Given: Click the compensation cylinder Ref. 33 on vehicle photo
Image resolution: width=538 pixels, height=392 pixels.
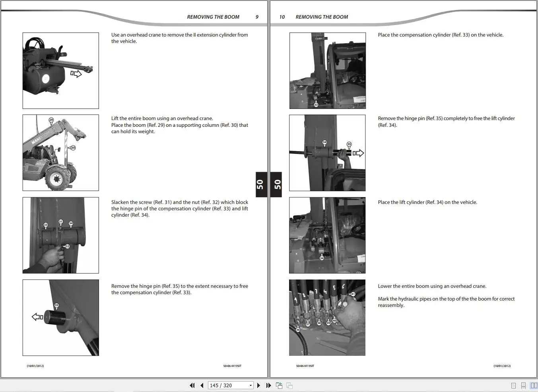Looking at the screenshot, I should [328, 71].
